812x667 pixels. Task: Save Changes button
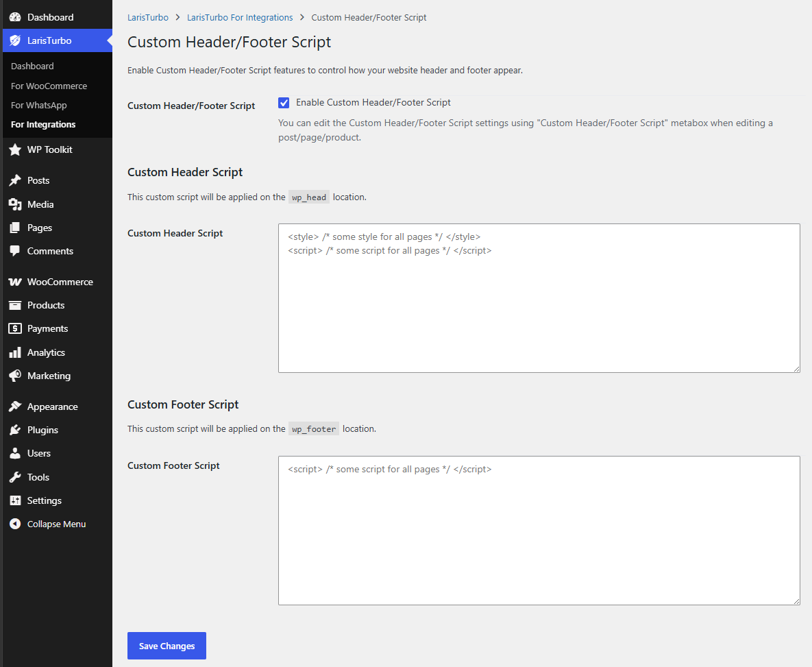[x=167, y=646]
